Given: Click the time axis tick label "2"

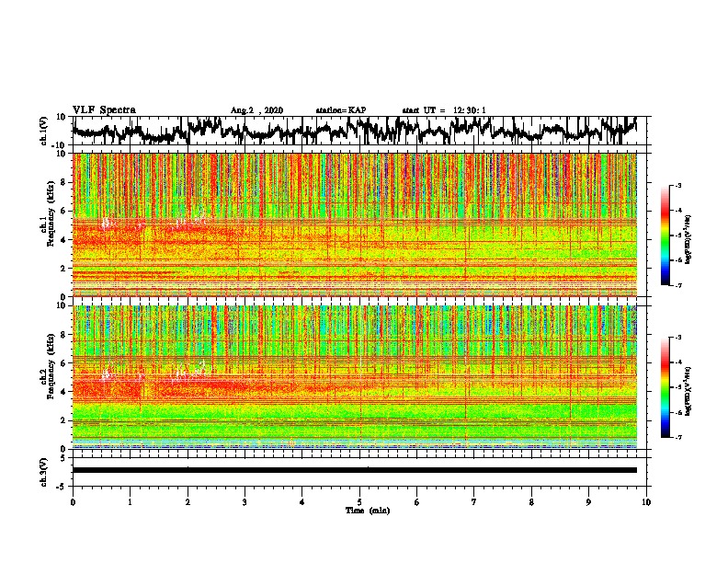Looking at the screenshot, I should [x=188, y=502].
